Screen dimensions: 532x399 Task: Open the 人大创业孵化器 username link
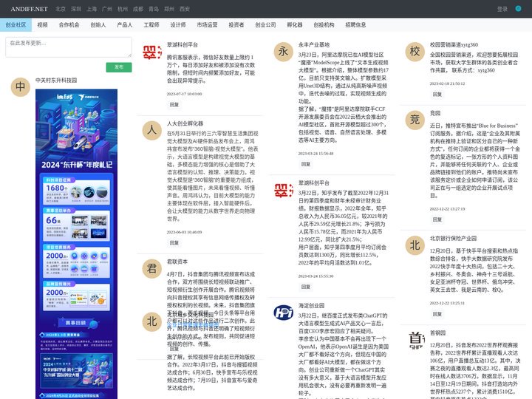click(185, 123)
